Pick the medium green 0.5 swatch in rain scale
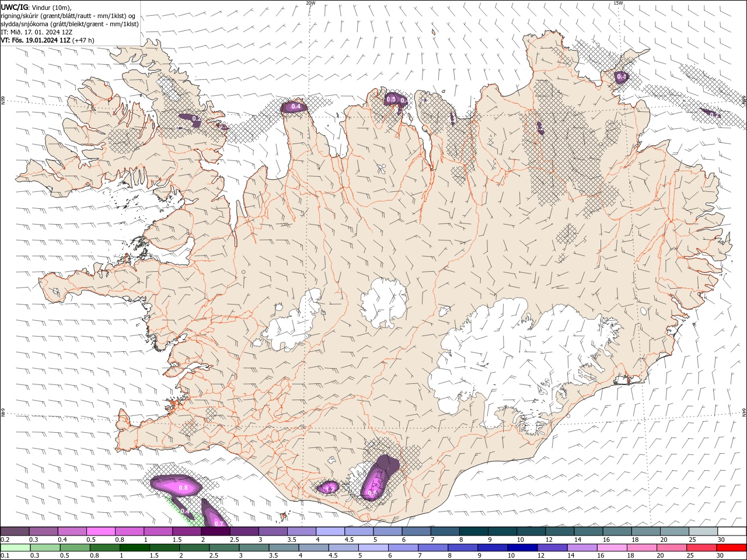The image size is (747, 560). click(x=74, y=548)
